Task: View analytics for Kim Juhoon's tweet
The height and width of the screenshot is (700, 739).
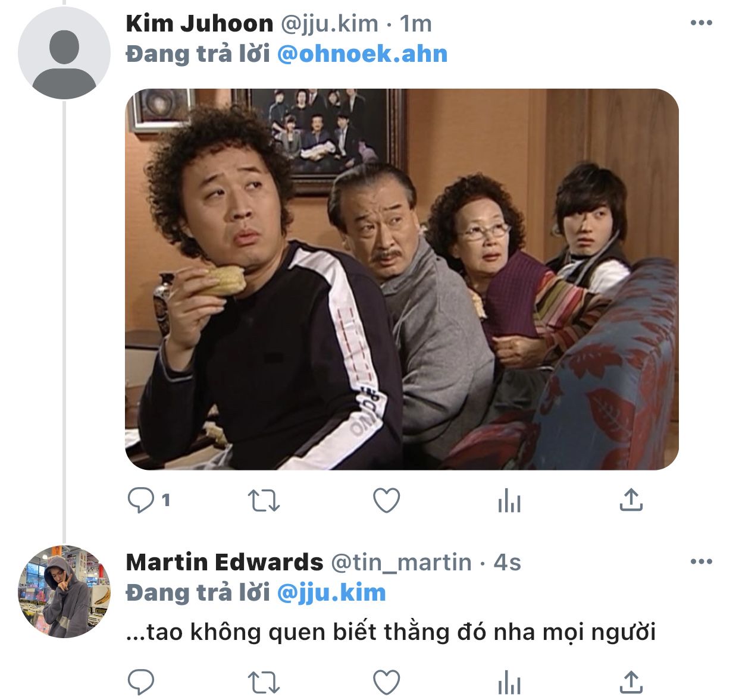Action: (509, 501)
